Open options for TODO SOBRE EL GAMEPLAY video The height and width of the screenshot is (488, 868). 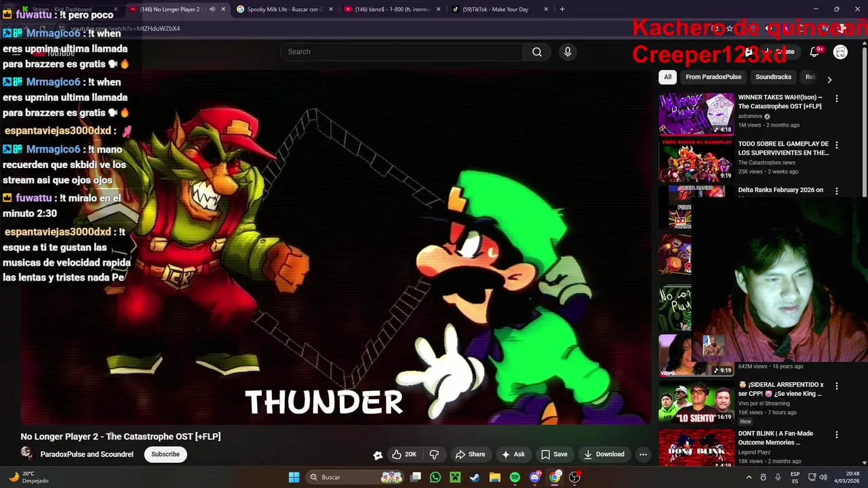(x=836, y=145)
